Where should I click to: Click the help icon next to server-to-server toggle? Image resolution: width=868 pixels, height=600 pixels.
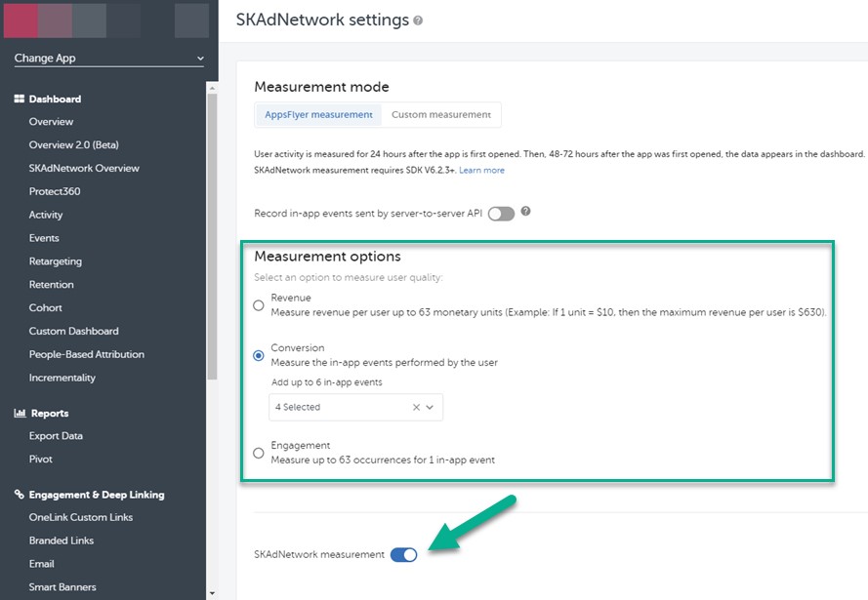(x=525, y=211)
